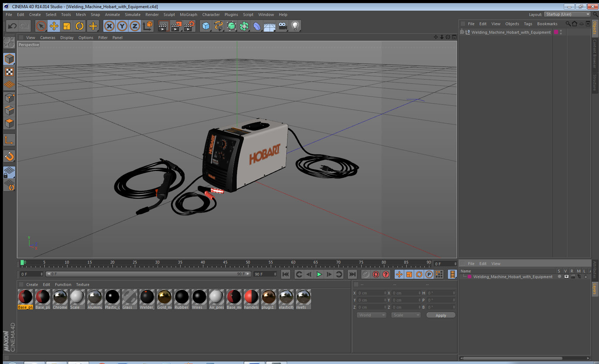Toggle Y axis lock

(122, 26)
